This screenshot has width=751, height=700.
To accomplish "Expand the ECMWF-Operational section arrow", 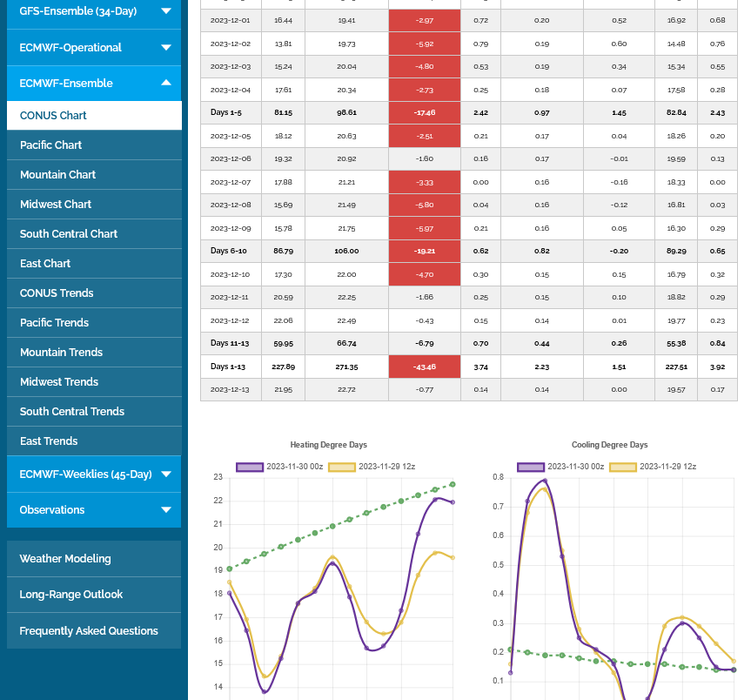I will [166, 48].
